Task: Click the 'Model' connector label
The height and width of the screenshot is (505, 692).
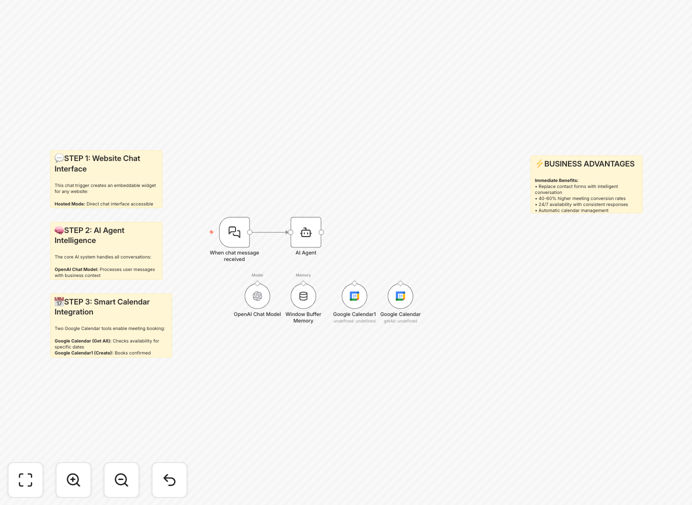Action: tap(257, 275)
